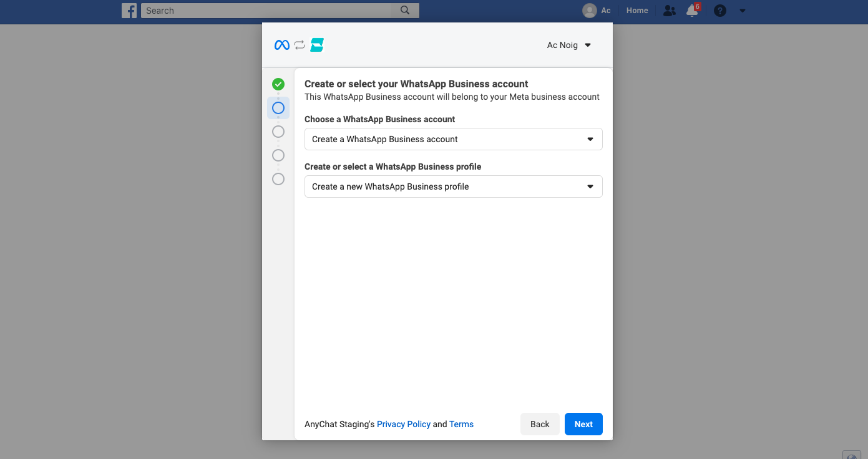Click the Next button

(x=583, y=424)
